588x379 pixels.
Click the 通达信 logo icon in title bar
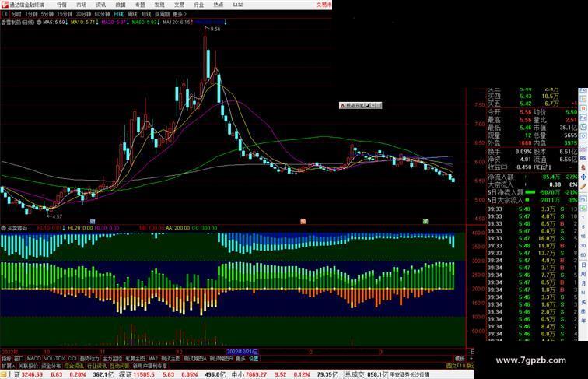[x=5, y=5]
